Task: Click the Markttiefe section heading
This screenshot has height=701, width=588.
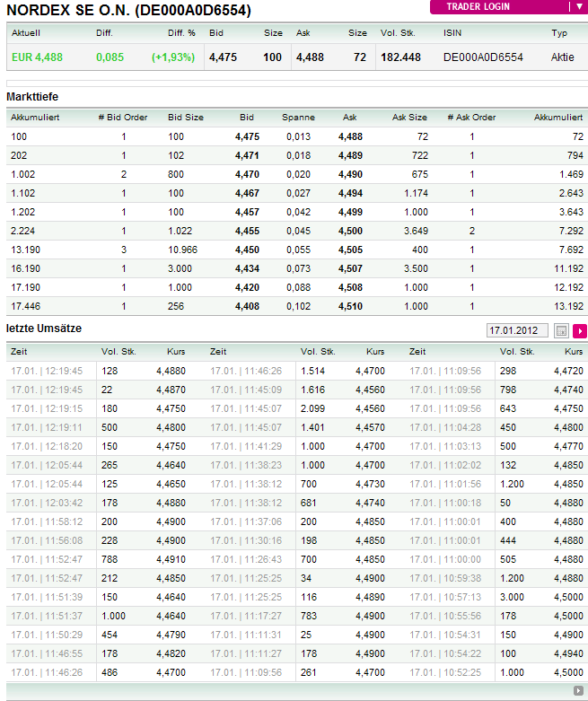Action: [x=33, y=96]
